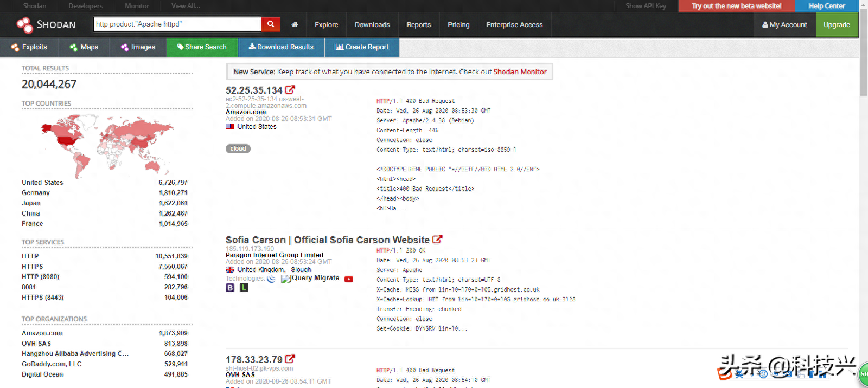Filter by France in top countries

tap(33, 224)
